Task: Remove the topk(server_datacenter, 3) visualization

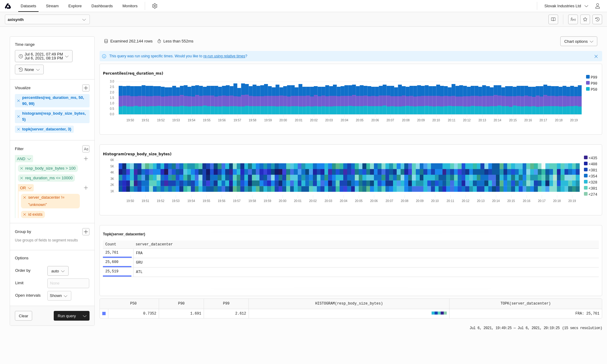Action: point(19,129)
